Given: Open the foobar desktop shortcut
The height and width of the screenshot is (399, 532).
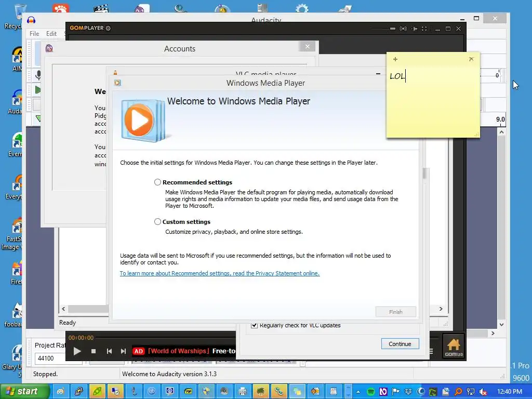Looking at the screenshot, I should [14, 315].
